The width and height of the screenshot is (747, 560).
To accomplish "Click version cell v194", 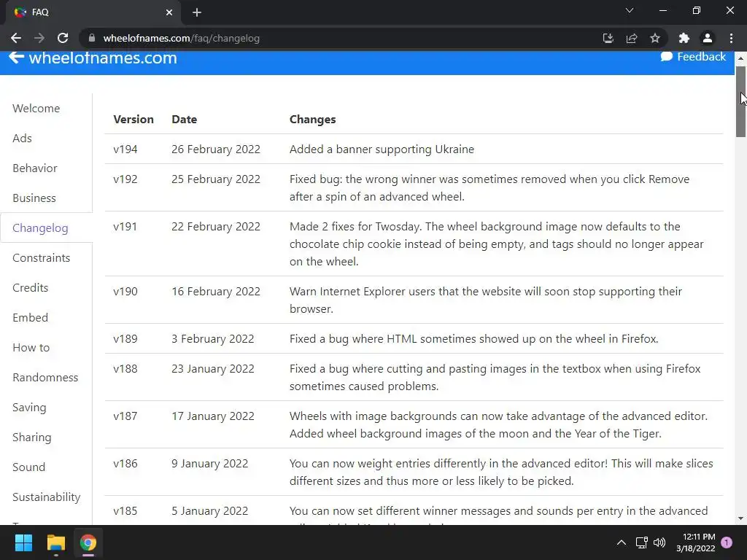I will pos(125,149).
